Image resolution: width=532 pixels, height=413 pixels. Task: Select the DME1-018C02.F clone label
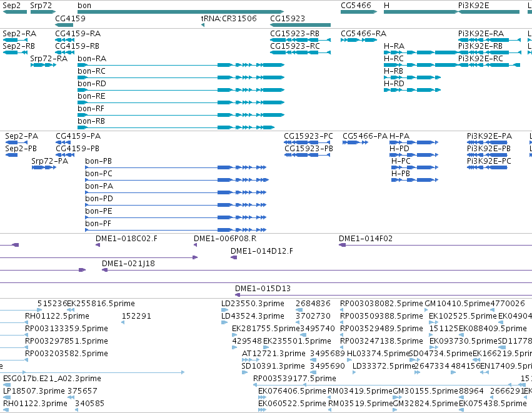[x=126, y=239]
